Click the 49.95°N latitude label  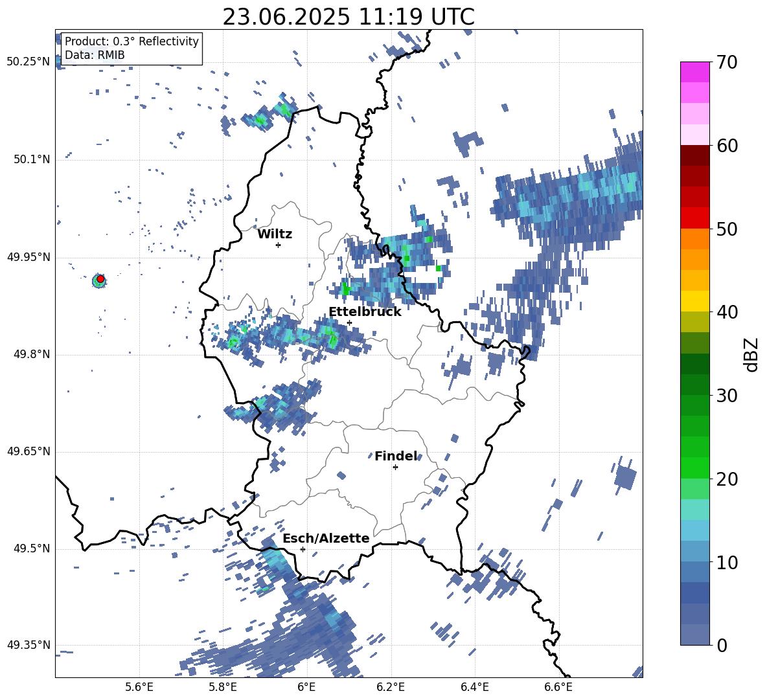click(x=29, y=256)
